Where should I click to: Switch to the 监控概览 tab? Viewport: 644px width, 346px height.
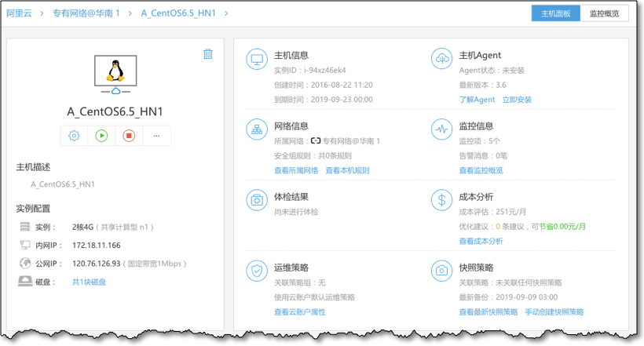click(x=604, y=13)
